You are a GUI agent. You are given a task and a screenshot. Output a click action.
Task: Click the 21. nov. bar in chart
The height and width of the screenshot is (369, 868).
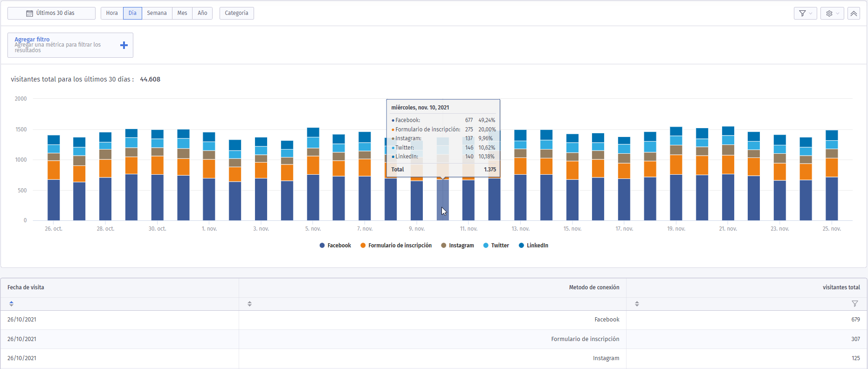(728, 173)
